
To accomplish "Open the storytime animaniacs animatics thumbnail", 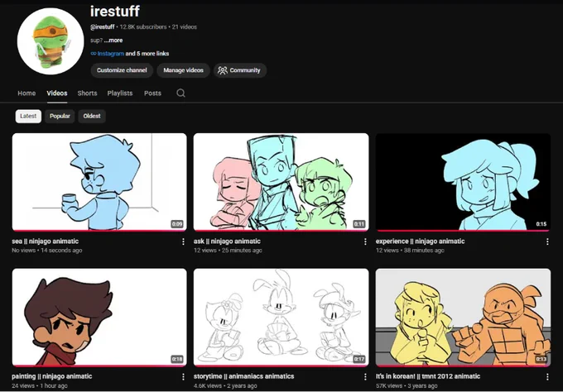I will click(x=281, y=318).
